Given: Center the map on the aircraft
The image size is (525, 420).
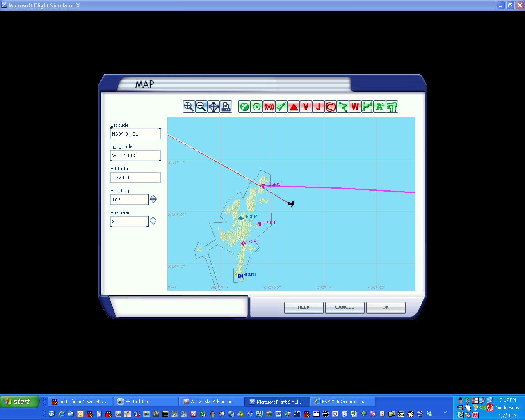Looking at the screenshot, I should coord(213,107).
